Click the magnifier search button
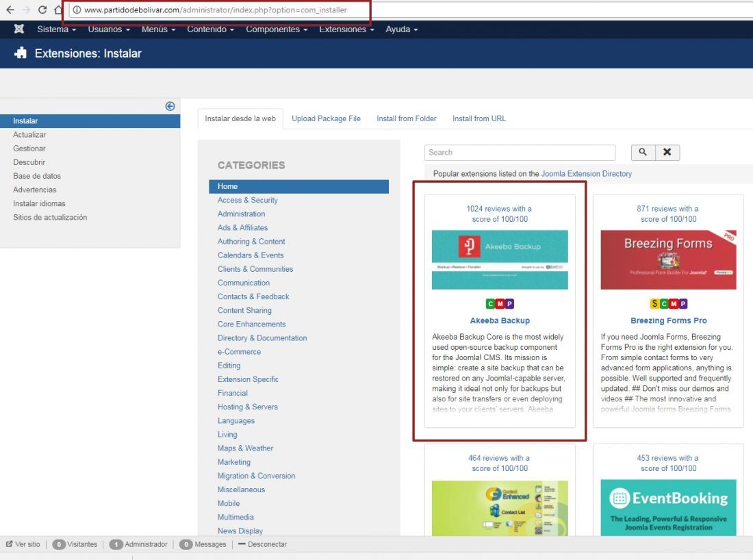Image resolution: width=753 pixels, height=560 pixels. (643, 152)
